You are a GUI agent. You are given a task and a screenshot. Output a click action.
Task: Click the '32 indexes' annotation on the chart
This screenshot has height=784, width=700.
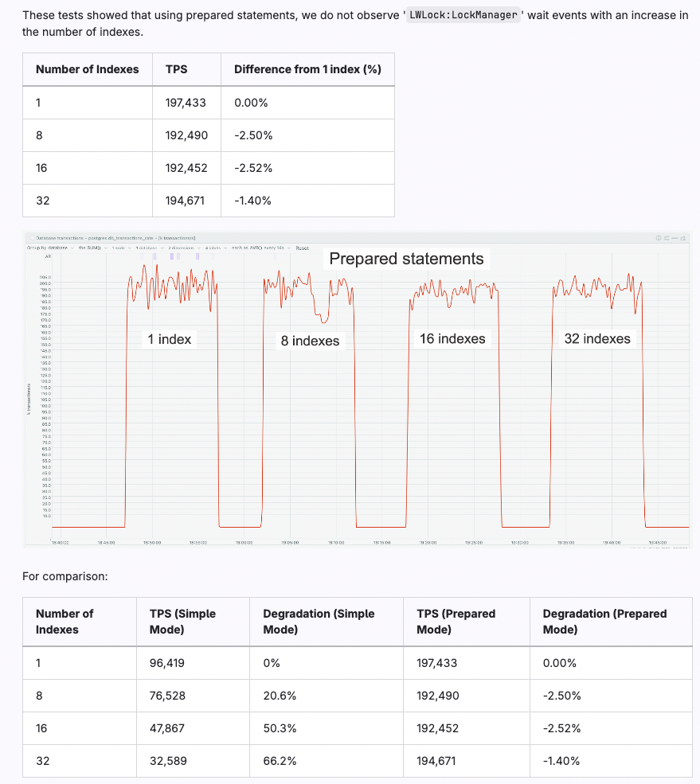tap(597, 338)
